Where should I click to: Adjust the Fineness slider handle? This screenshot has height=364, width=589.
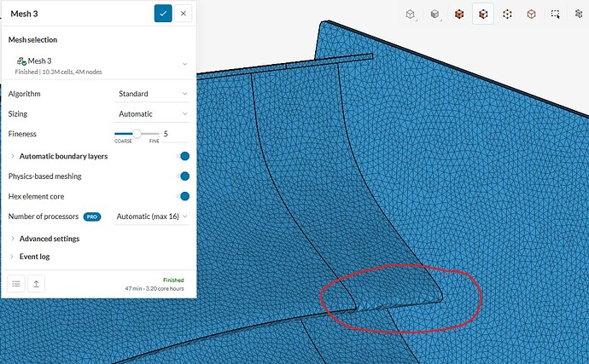point(137,134)
